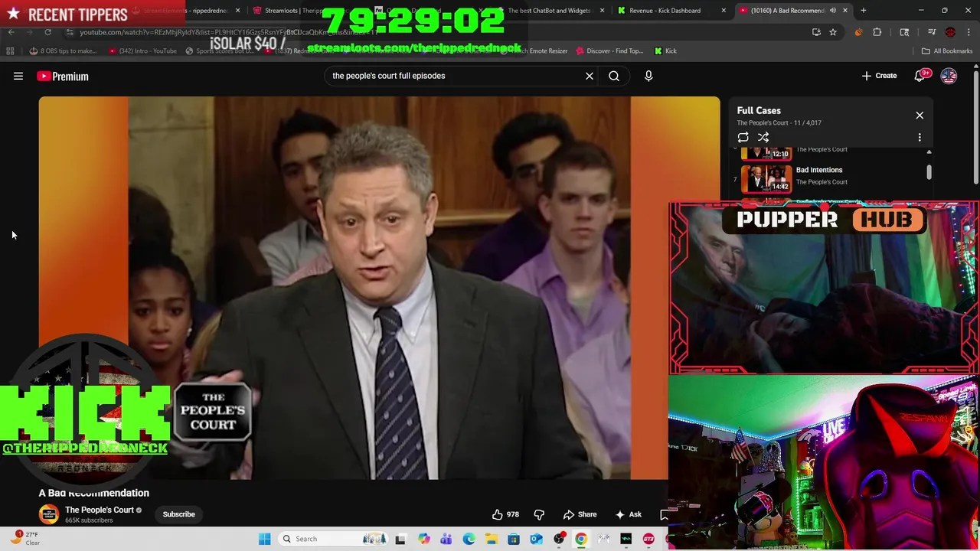Dislike the A Bad Recommendation video

pyautogui.click(x=539, y=514)
